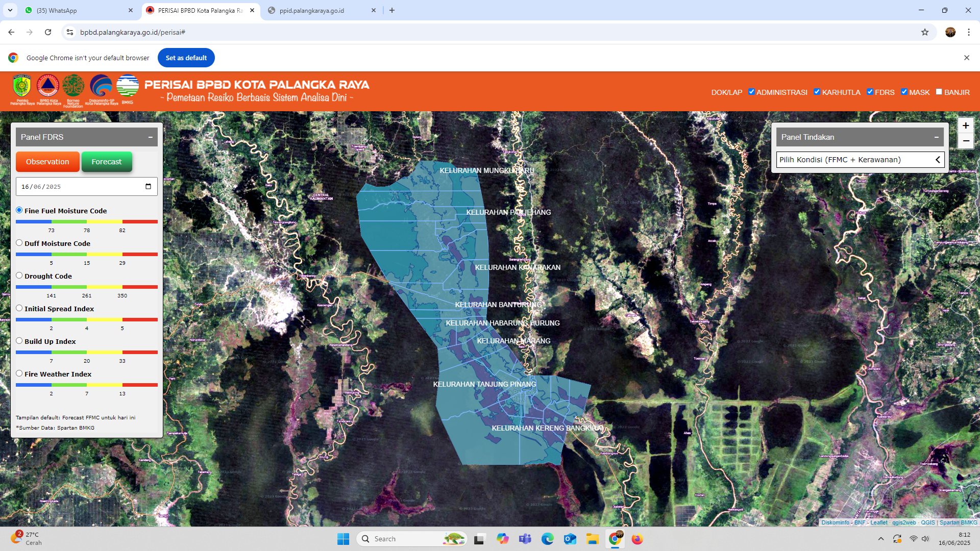Bookmark this page with star icon

[924, 32]
